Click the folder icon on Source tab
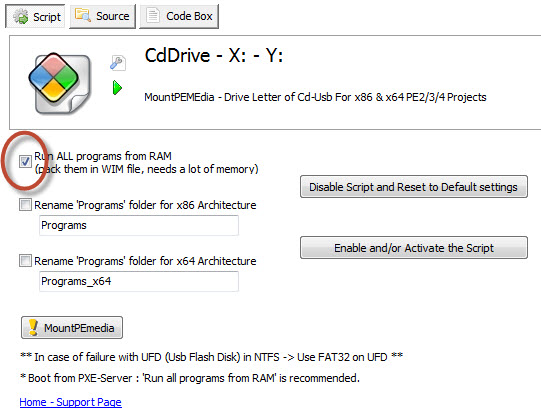 tap(83, 16)
